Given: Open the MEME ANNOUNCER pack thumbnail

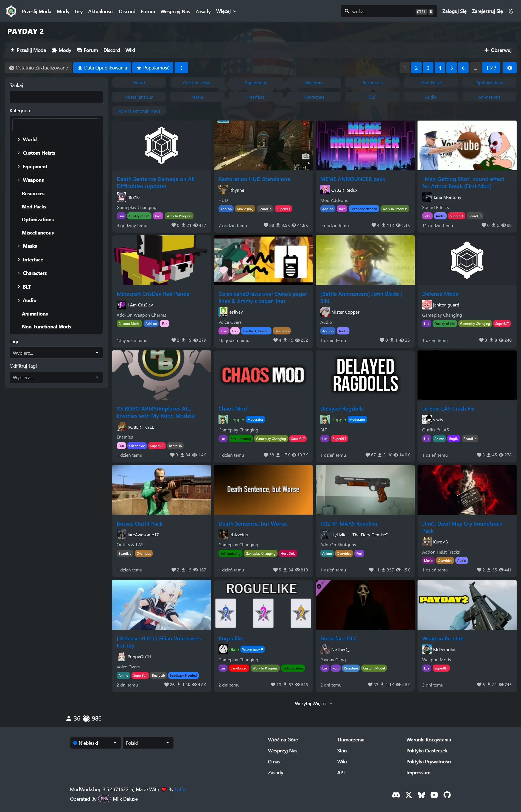Looking at the screenshot, I should point(365,145).
